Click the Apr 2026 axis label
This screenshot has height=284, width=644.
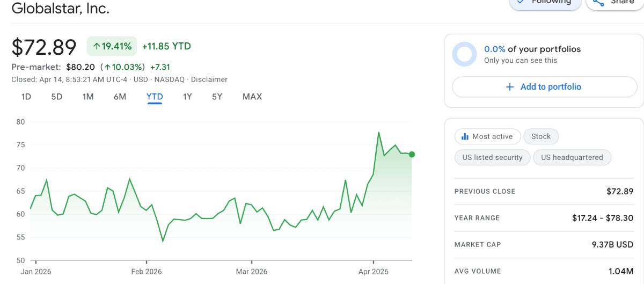point(373,272)
